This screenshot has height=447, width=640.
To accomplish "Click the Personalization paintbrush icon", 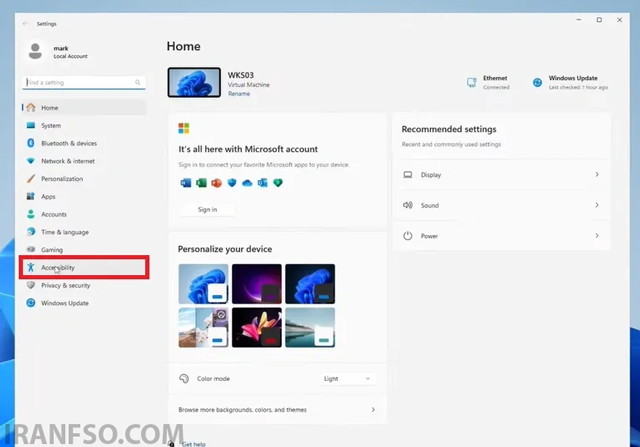I will 31,179.
